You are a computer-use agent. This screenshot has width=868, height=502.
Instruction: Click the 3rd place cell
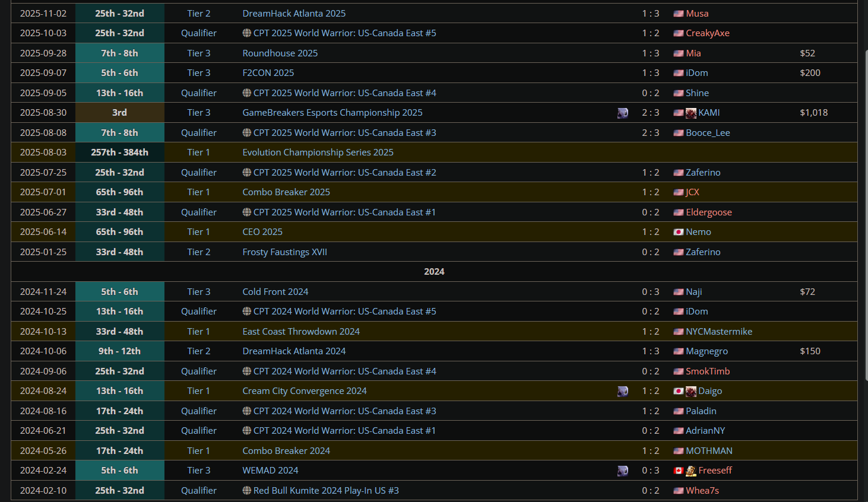click(119, 113)
